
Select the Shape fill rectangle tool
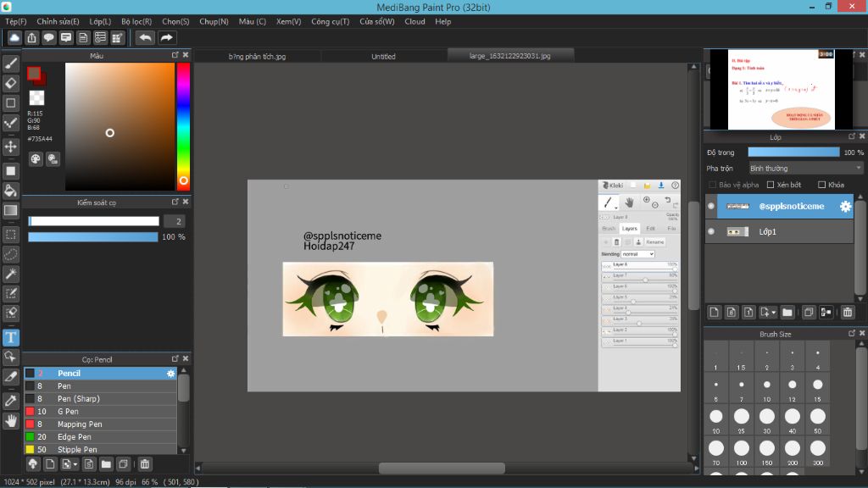[10, 171]
